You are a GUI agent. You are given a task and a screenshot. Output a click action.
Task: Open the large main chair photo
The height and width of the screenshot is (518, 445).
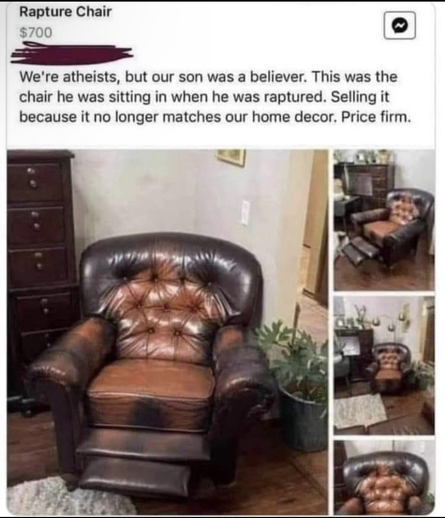click(x=167, y=332)
